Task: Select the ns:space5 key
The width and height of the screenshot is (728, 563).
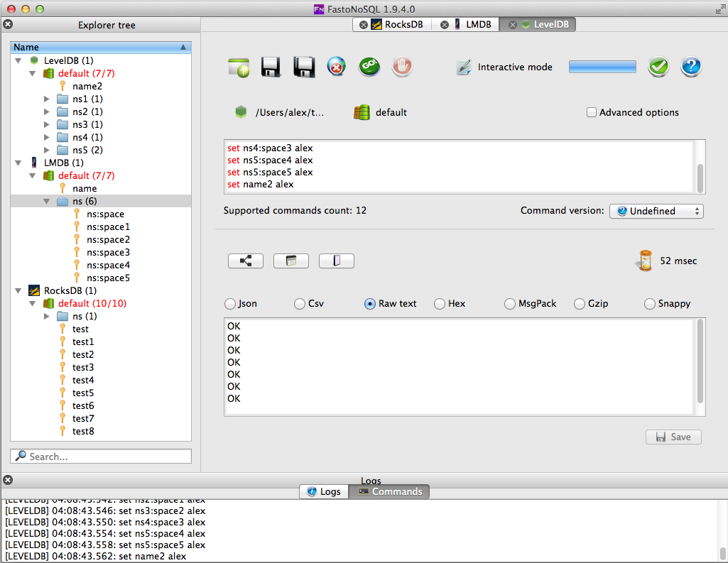Action: (x=108, y=278)
